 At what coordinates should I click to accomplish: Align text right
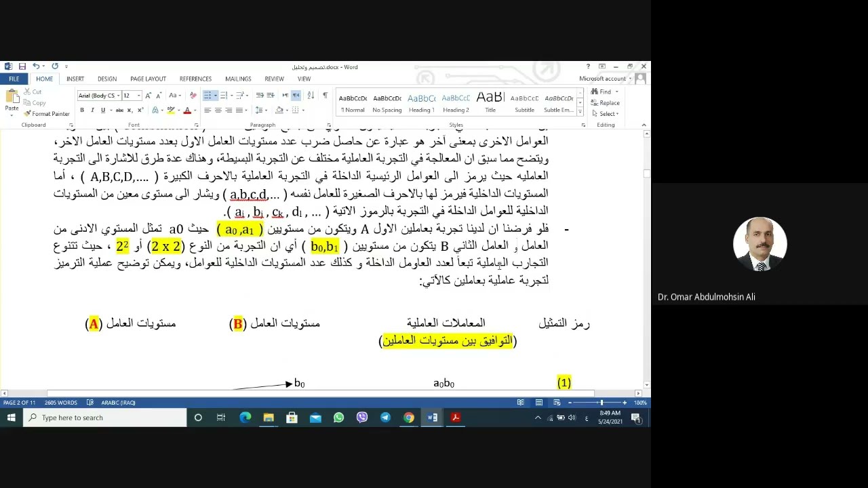pos(229,110)
